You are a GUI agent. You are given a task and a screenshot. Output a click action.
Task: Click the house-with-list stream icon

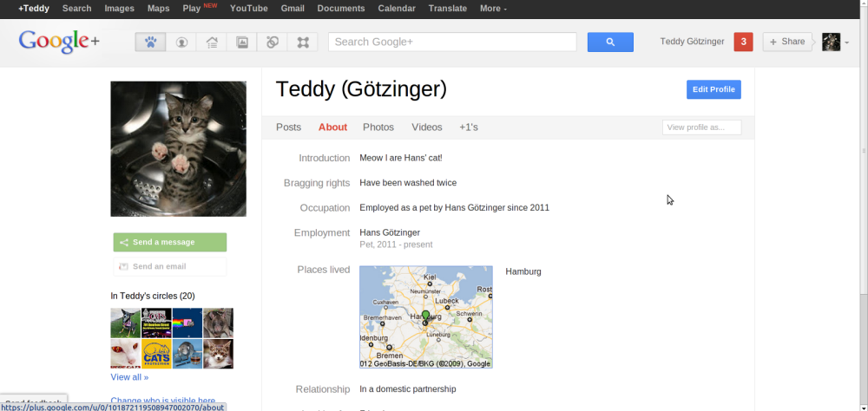coord(212,42)
